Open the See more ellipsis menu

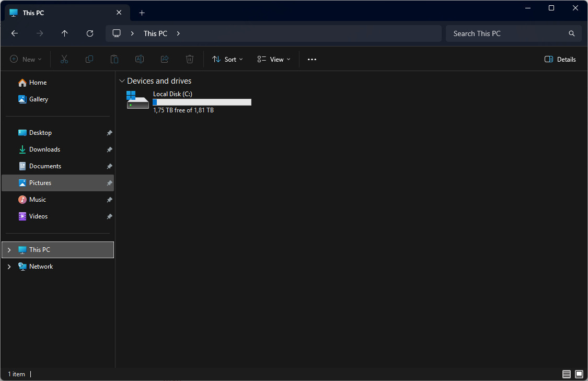click(x=312, y=59)
